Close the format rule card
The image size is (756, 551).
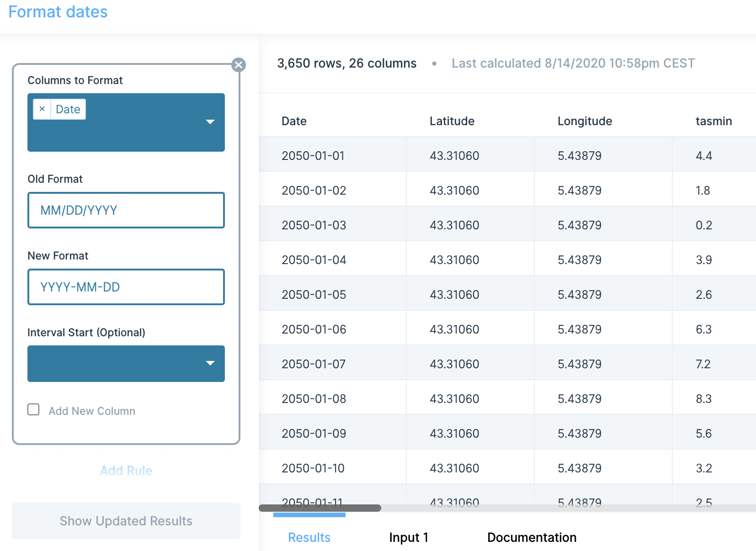[x=239, y=65]
